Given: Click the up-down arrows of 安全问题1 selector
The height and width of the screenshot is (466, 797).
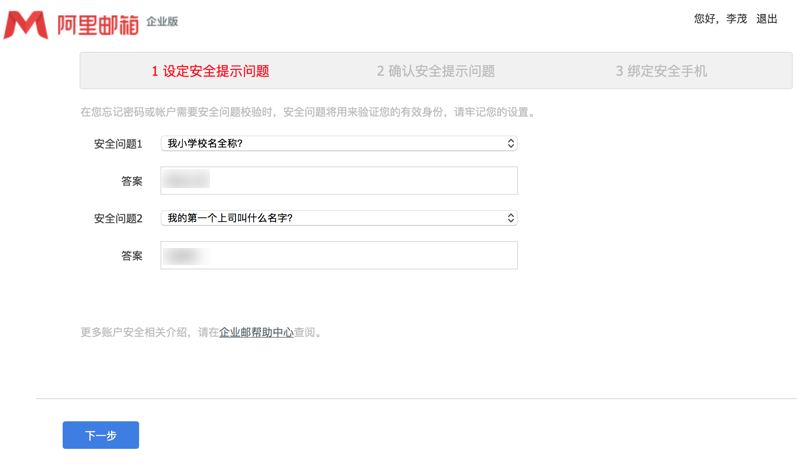Looking at the screenshot, I should [x=511, y=144].
